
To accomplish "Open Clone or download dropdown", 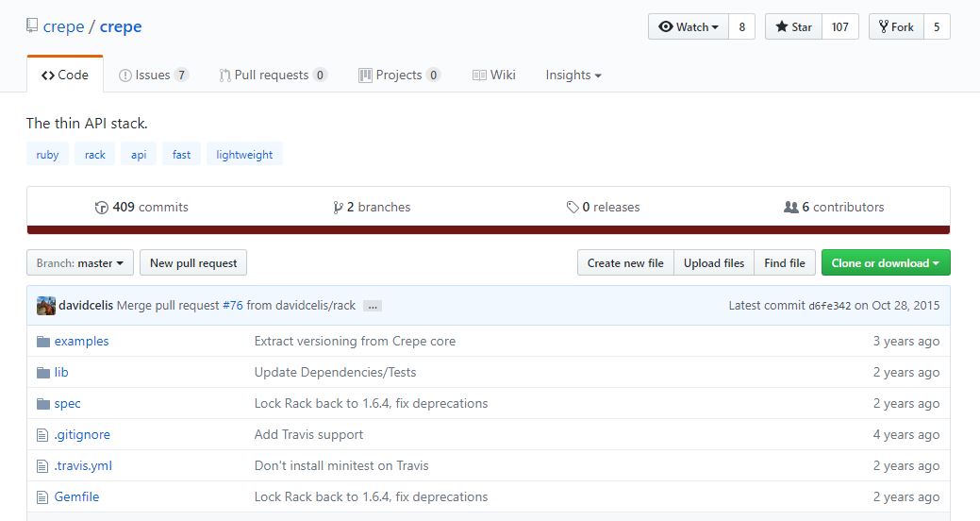I will [x=886, y=262].
